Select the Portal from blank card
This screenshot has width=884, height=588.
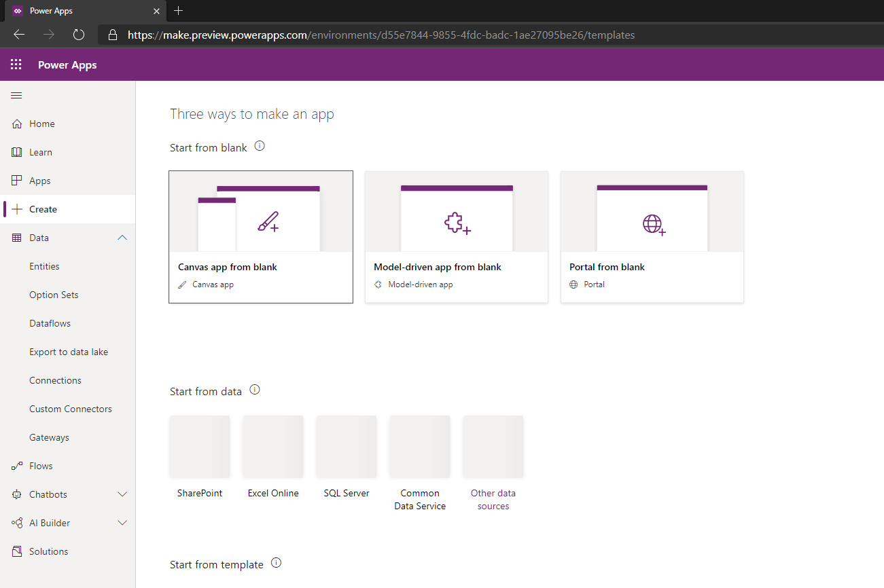click(652, 237)
